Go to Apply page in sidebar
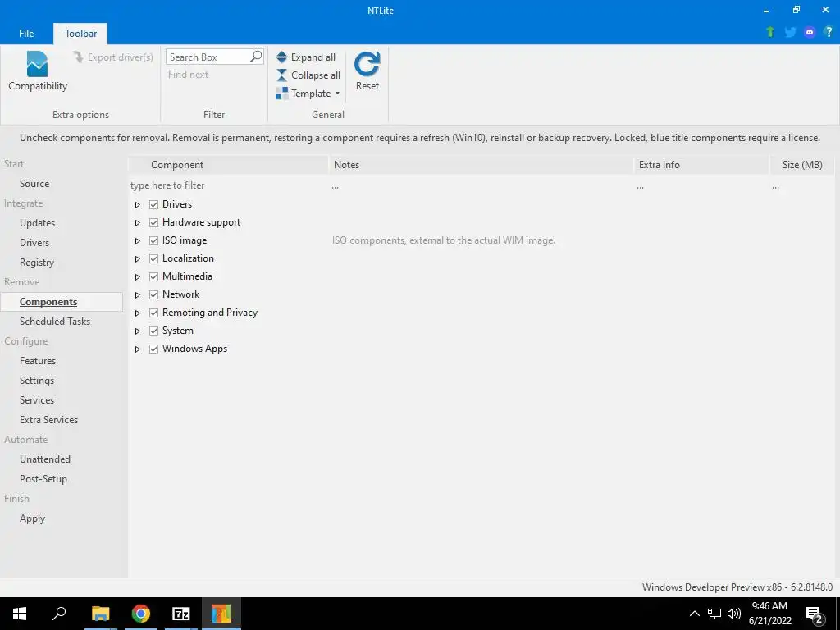 tap(32, 518)
